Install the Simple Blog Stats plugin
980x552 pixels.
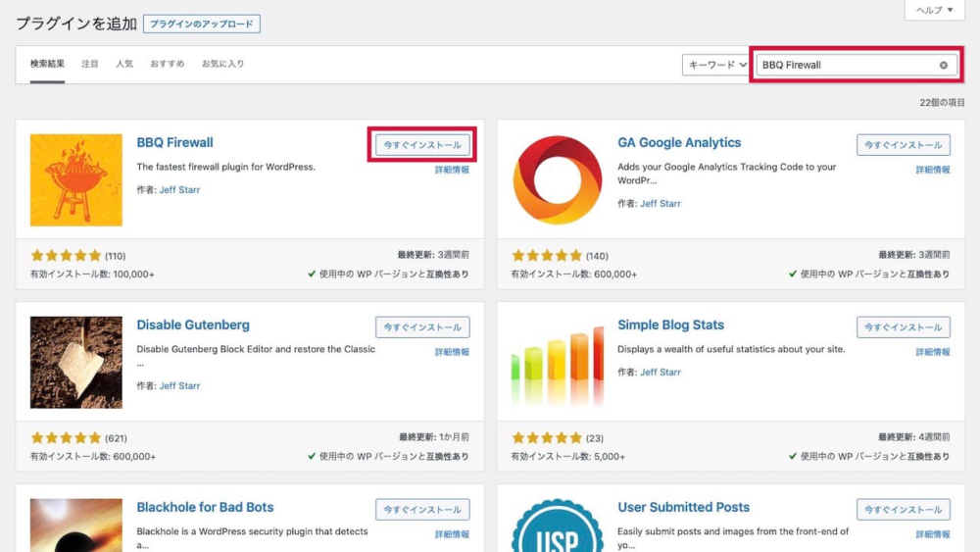tap(904, 327)
